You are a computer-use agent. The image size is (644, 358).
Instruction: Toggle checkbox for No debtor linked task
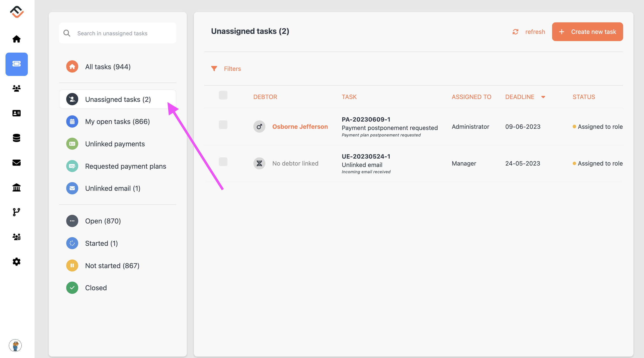[223, 161]
